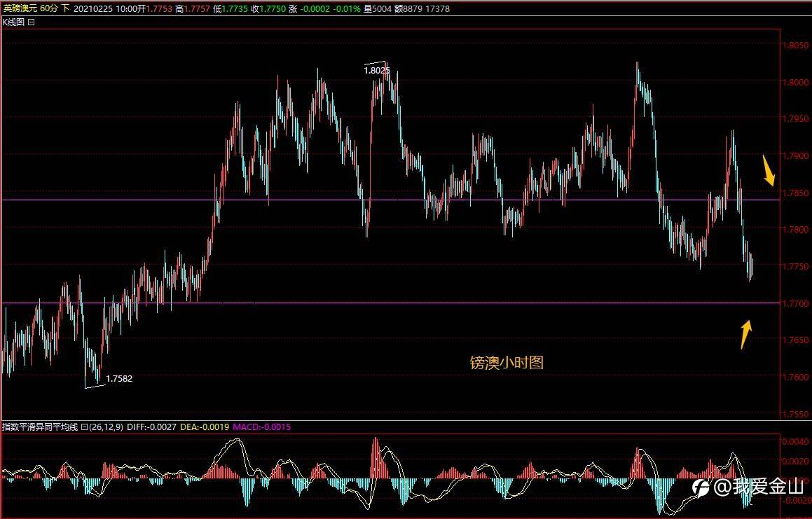Collapse the MACD indicator panel toggle box

coord(84,427)
